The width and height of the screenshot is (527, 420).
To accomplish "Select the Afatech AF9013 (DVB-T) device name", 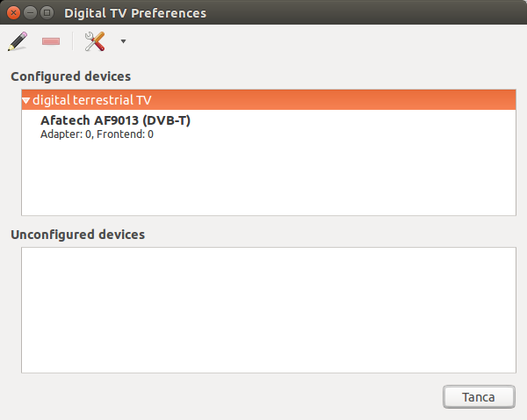I will tap(115, 120).
